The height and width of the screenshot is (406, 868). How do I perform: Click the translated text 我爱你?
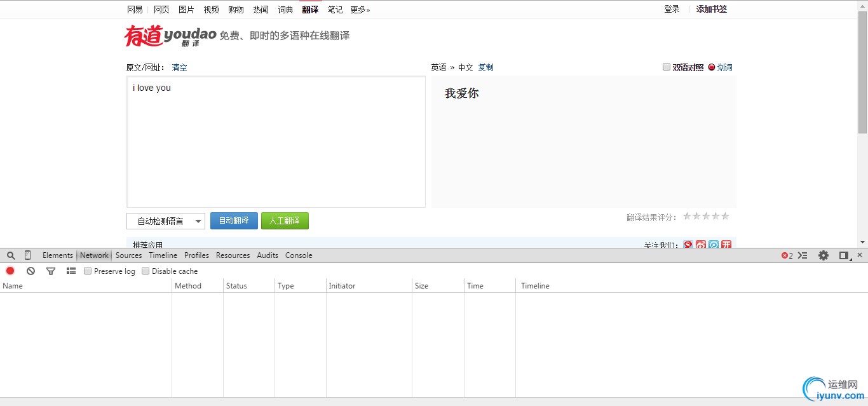(x=462, y=93)
